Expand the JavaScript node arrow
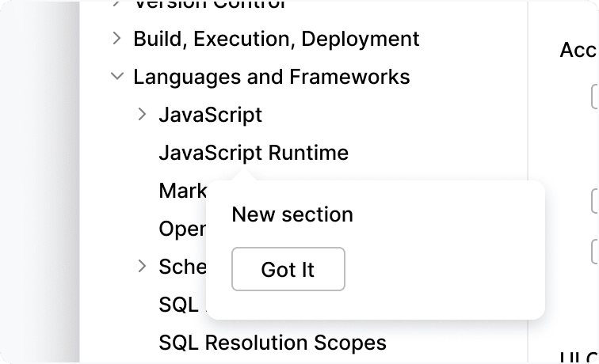 point(142,115)
